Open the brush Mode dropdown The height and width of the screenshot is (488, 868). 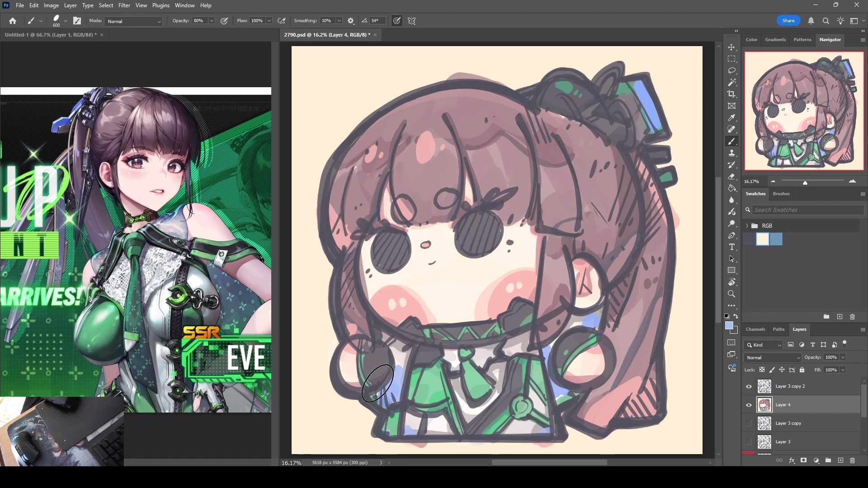click(x=133, y=21)
